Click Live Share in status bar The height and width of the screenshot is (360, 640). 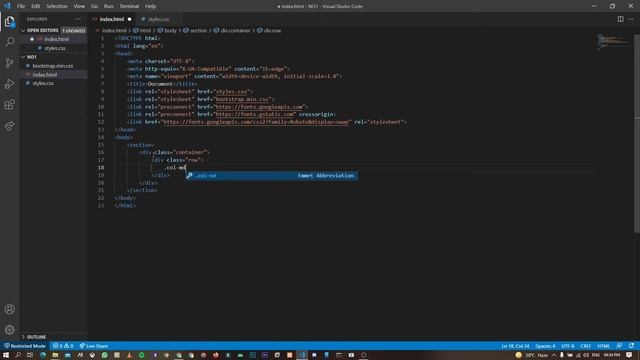(x=93, y=346)
